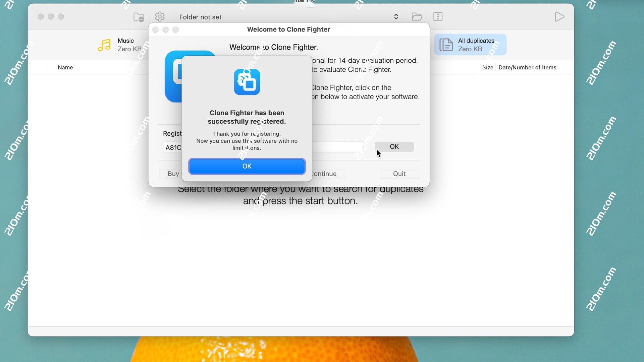Click the blue OK button in the registration alert
Screen dimensions: 644x362
point(247,166)
